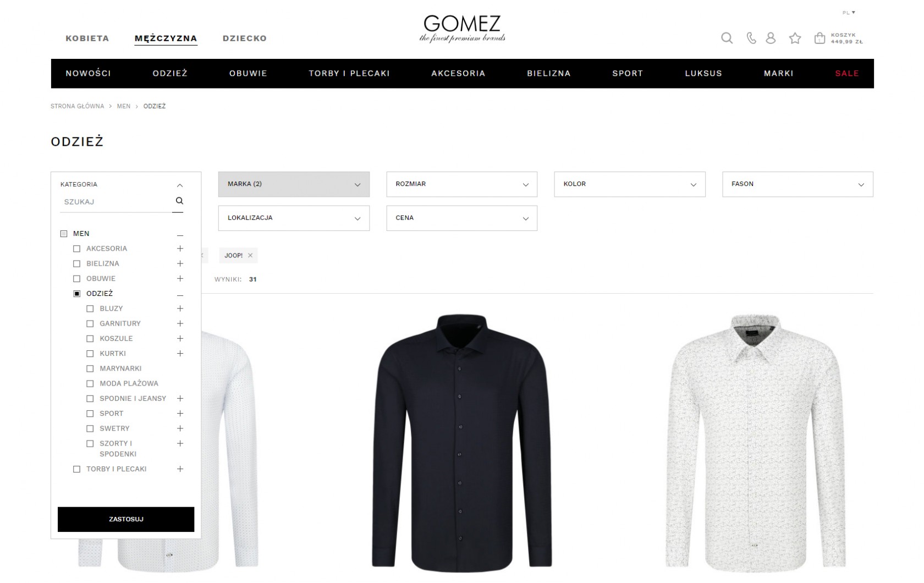
Task: Expand the Cena price filter
Action: point(462,218)
